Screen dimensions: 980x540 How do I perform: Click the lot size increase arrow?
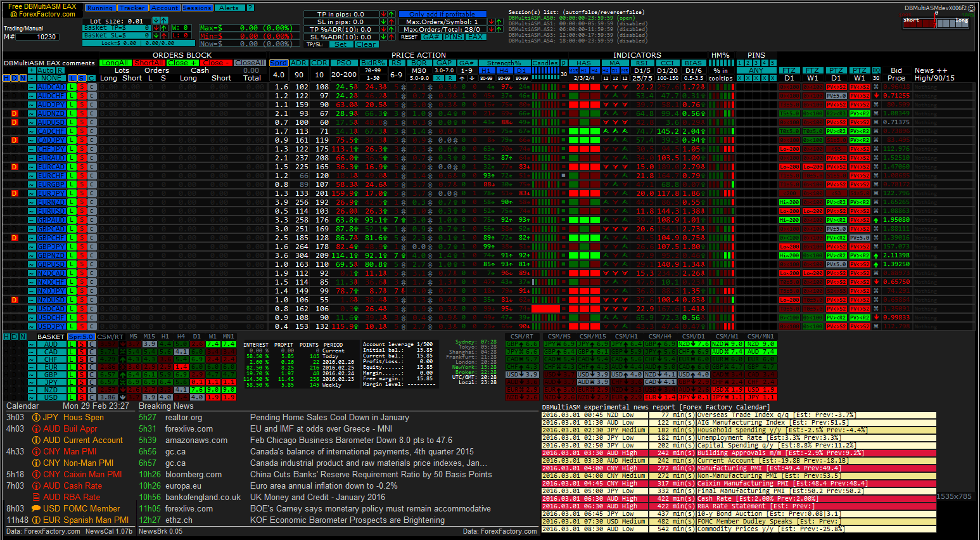[x=165, y=21]
